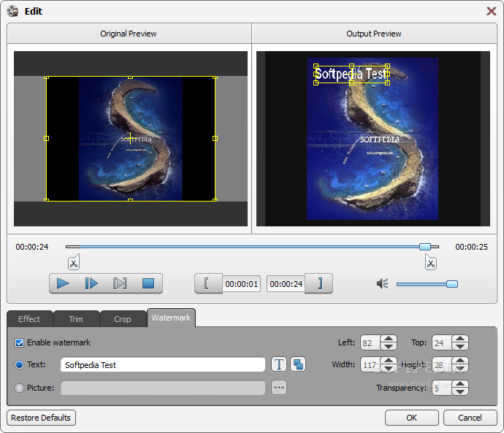
Task: Decrease the Top value with down arrow
Action: click(460, 346)
